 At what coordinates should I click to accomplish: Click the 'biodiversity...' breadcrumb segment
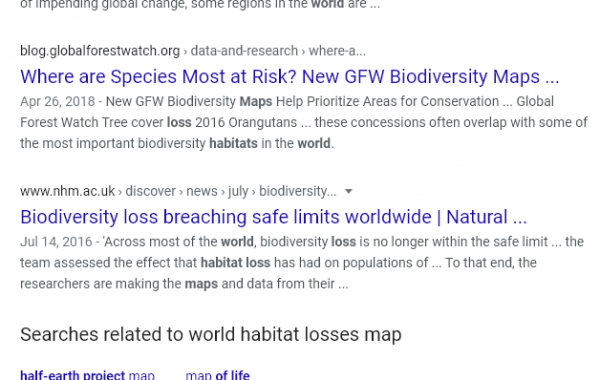tap(298, 191)
